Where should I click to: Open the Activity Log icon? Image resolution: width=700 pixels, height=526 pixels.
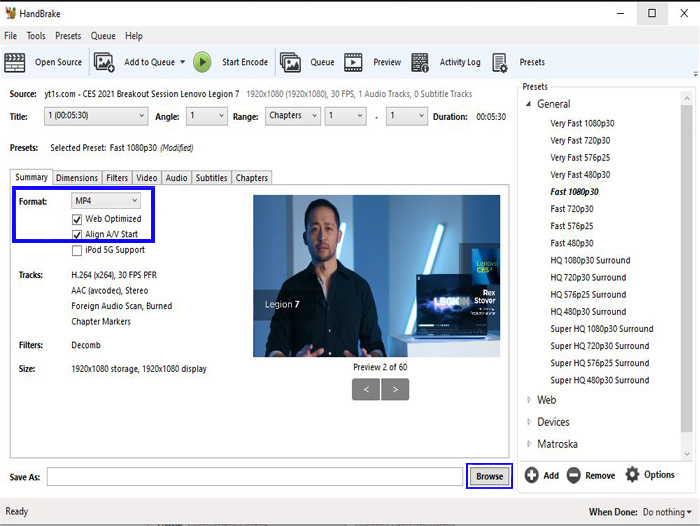(x=420, y=62)
